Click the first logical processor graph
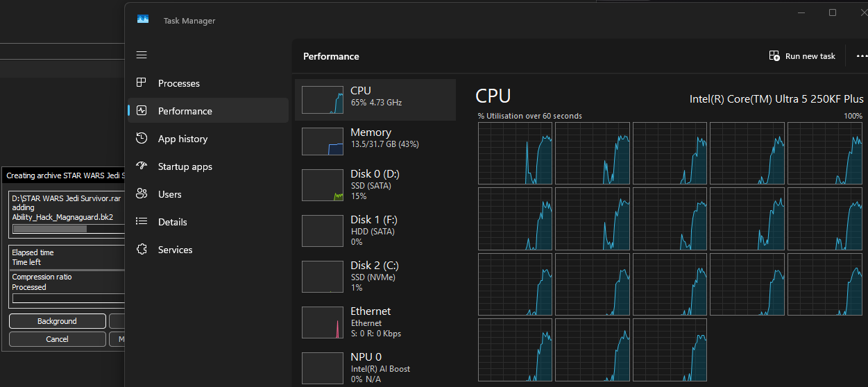868x387 pixels. 515,153
